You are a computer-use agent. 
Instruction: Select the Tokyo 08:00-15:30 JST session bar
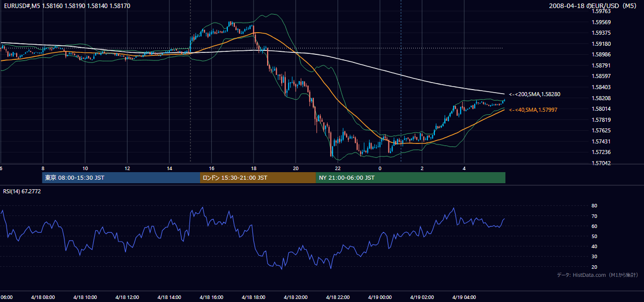(x=121, y=178)
